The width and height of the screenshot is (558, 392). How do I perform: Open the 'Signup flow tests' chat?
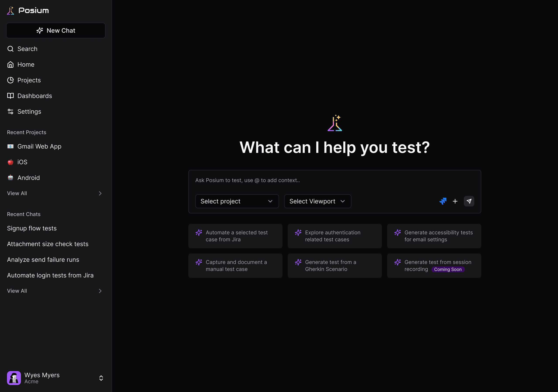point(32,228)
